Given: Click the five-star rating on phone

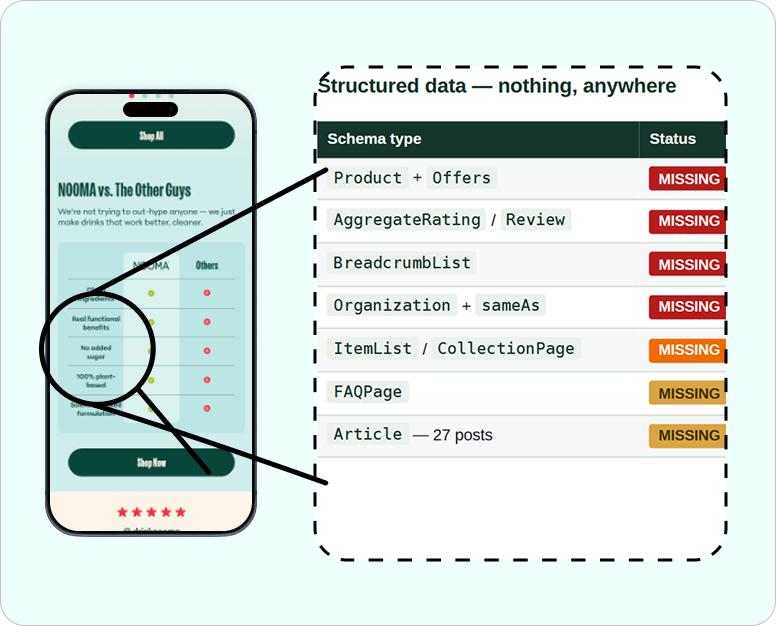Looking at the screenshot, I should [x=151, y=512].
